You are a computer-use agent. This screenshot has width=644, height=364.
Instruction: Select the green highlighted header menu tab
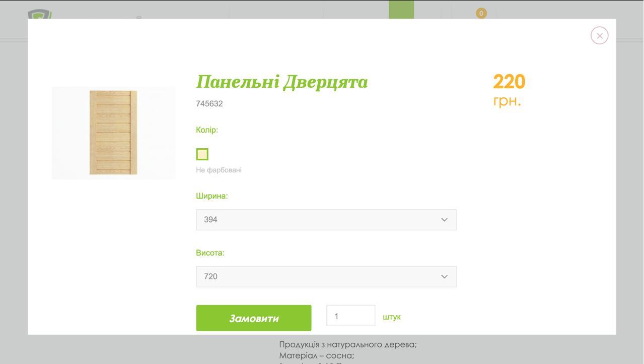click(401, 10)
